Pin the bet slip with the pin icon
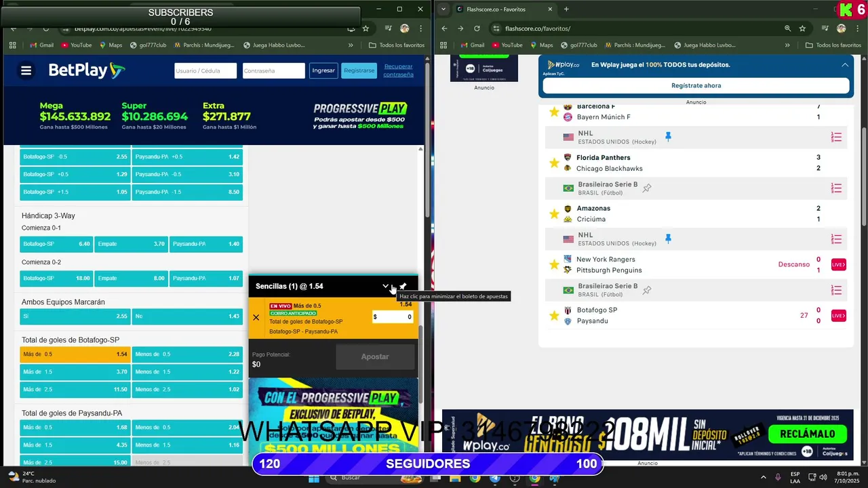This screenshot has height=488, width=868. tap(403, 286)
